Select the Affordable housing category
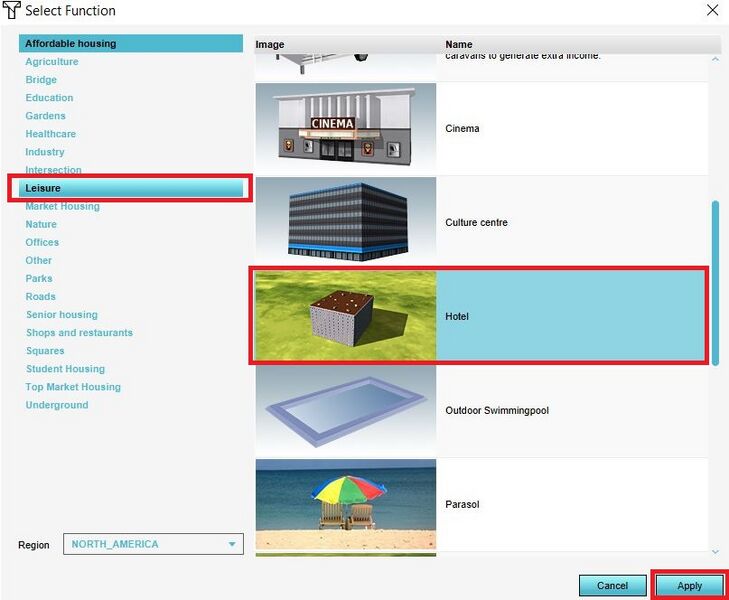Image resolution: width=729 pixels, height=600 pixels. click(x=71, y=44)
